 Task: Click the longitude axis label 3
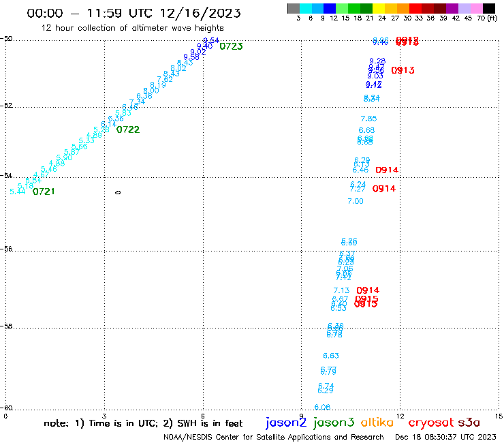(x=104, y=416)
